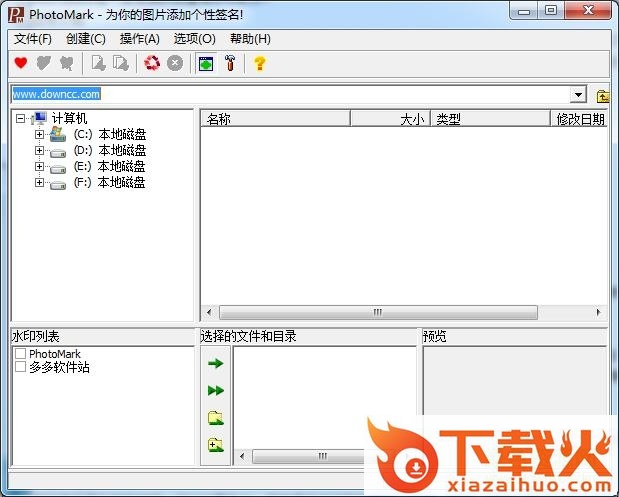Open the address bar dropdown arrow
Screen dimensions: 619x497
578,95
